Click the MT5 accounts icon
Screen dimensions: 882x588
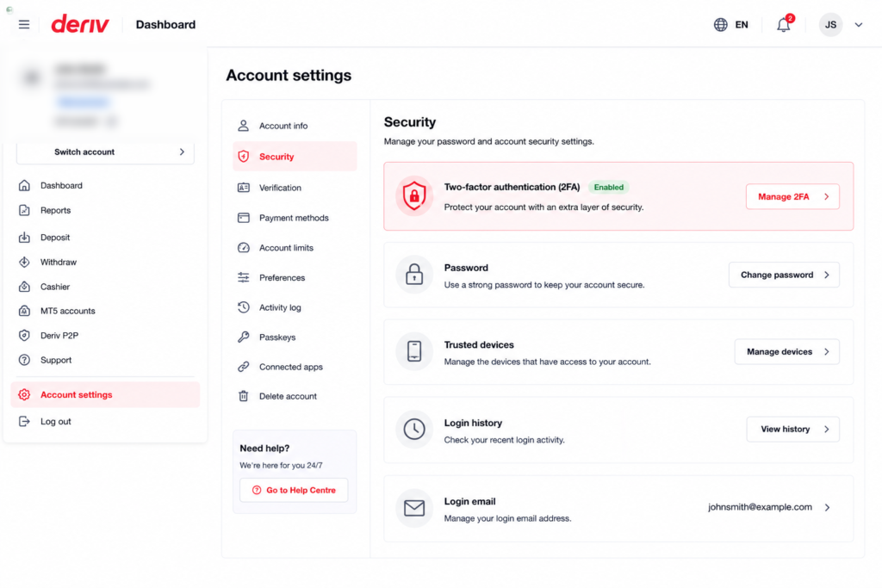coord(24,311)
